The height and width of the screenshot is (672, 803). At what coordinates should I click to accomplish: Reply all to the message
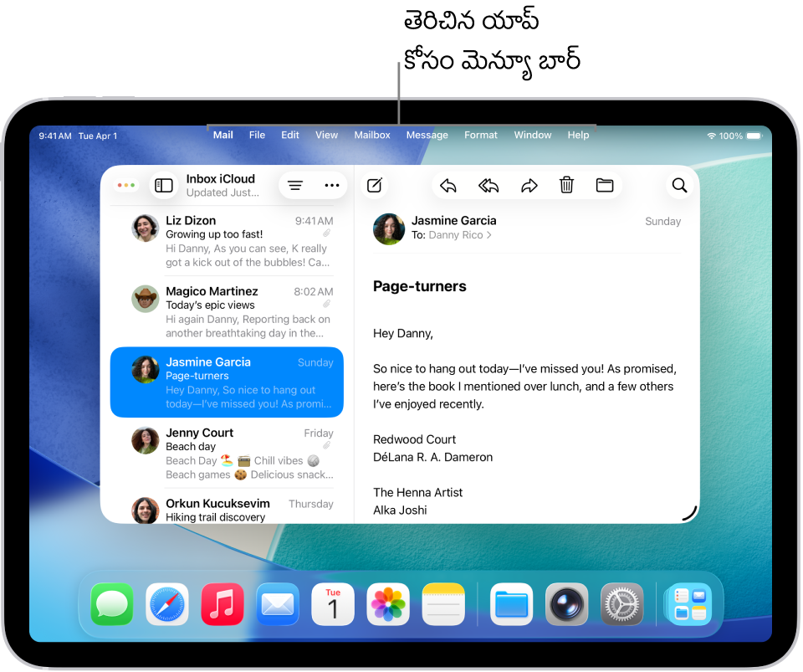488,186
